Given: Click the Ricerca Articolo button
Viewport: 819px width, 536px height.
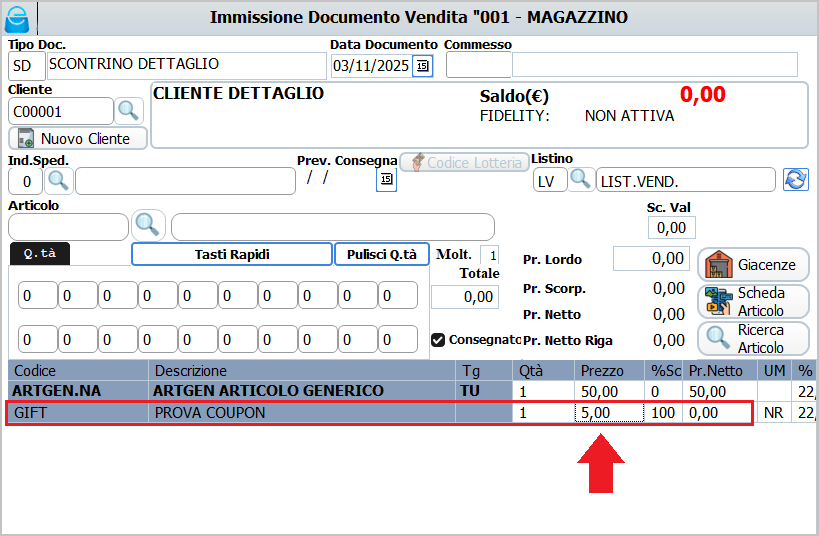Looking at the screenshot, I should (753, 339).
